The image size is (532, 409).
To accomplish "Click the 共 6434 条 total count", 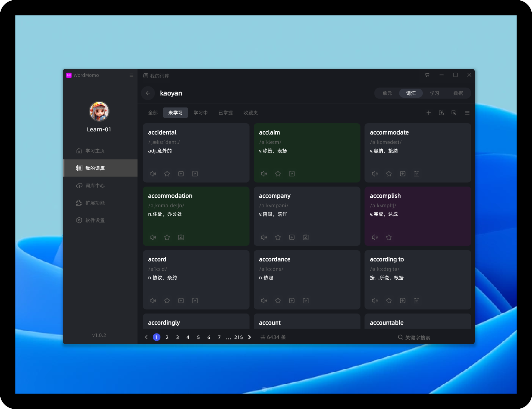I will point(273,337).
